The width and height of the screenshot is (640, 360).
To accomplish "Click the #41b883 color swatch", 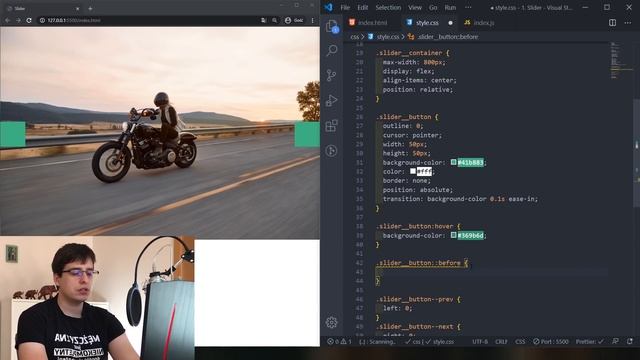I will (453, 162).
